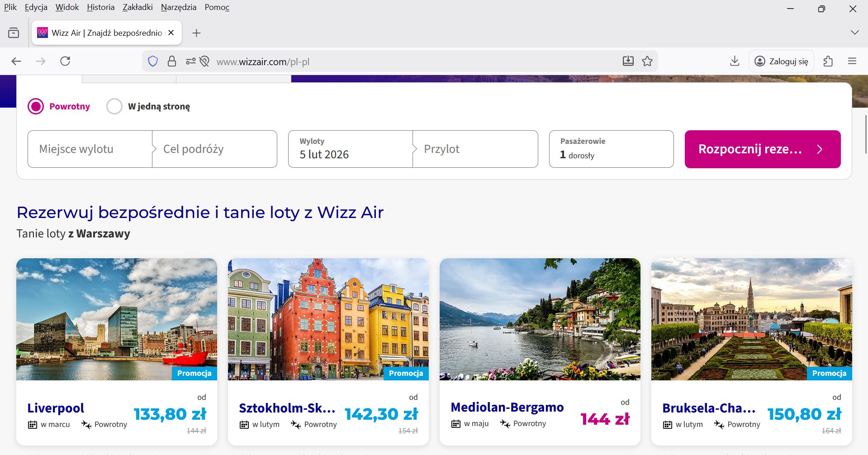Click the padlock site security icon

point(172,61)
